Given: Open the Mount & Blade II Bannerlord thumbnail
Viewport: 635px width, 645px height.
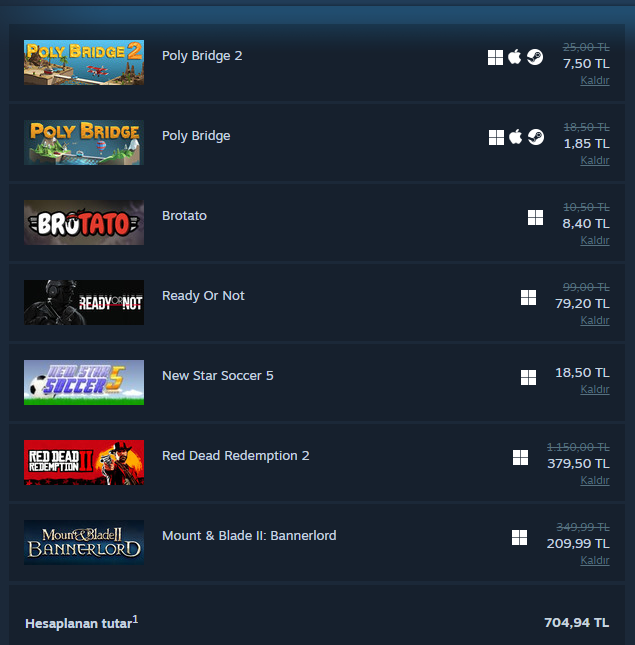Looking at the screenshot, I should pos(84,543).
